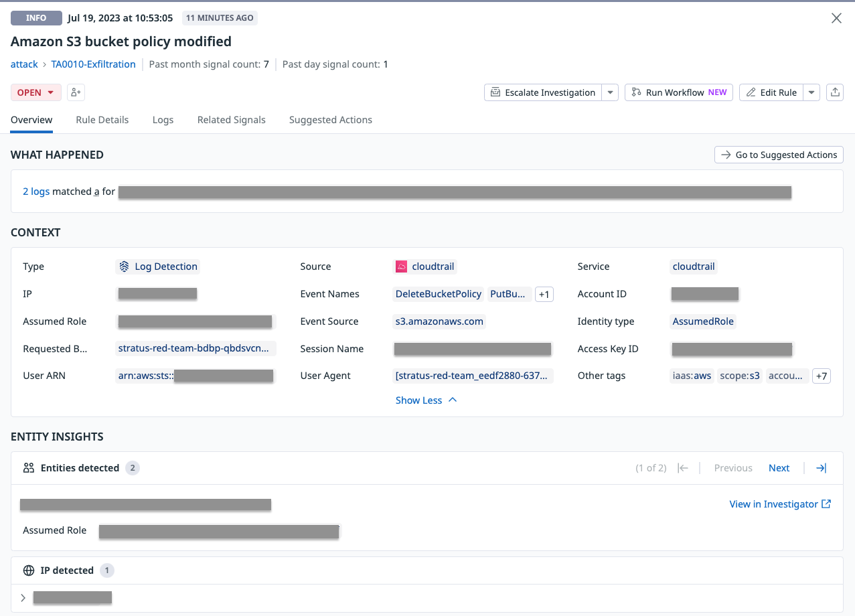Click the Log Detection type icon
The image size is (855, 616).
[x=123, y=266]
